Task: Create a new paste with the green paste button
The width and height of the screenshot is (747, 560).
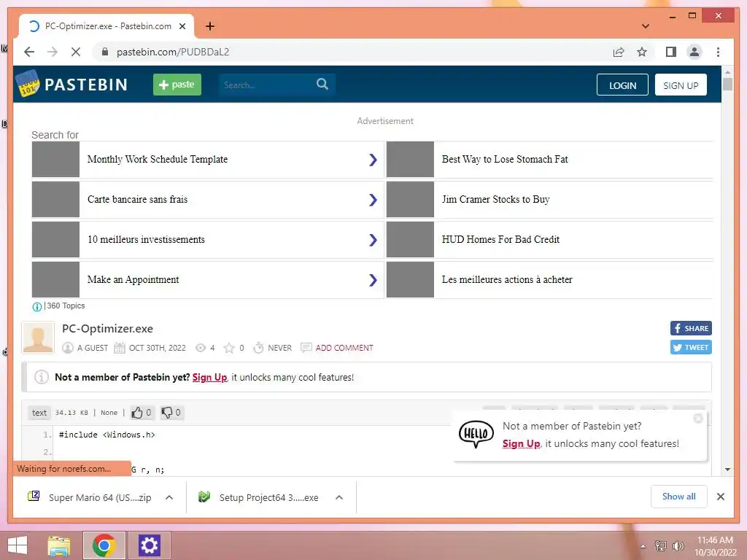Action: tap(177, 85)
